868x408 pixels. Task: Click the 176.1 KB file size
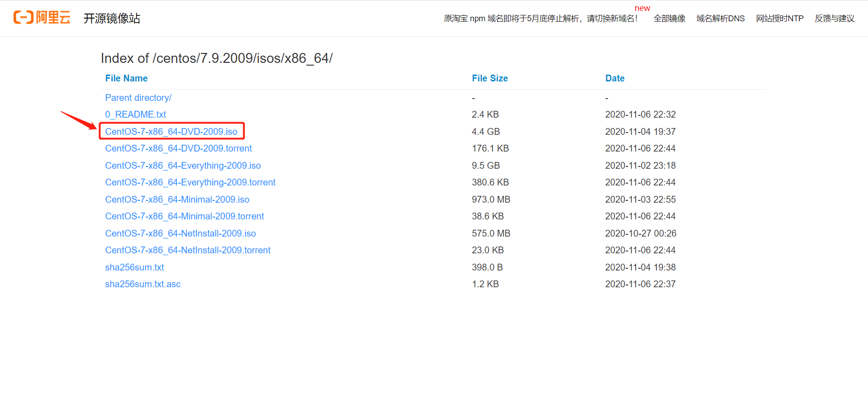[491, 148]
